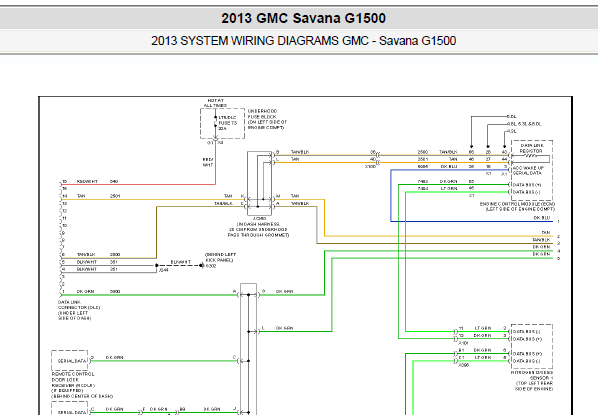Select the "ACC WAKE UP SERIAL DATA" label

tap(529, 171)
